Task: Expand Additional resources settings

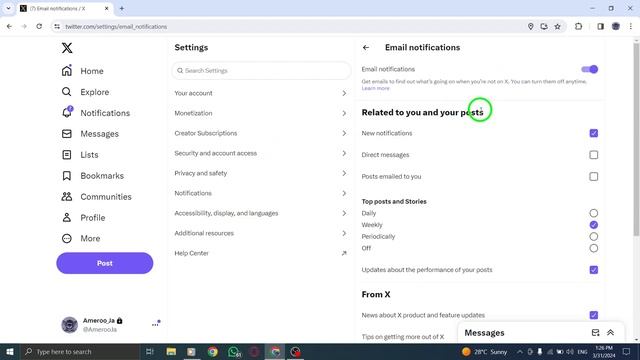Action: (260, 233)
